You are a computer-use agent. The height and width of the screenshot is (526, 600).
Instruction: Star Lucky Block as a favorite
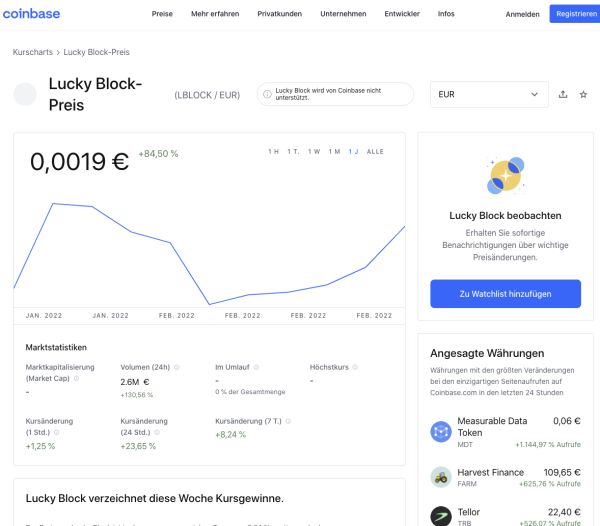tap(583, 94)
